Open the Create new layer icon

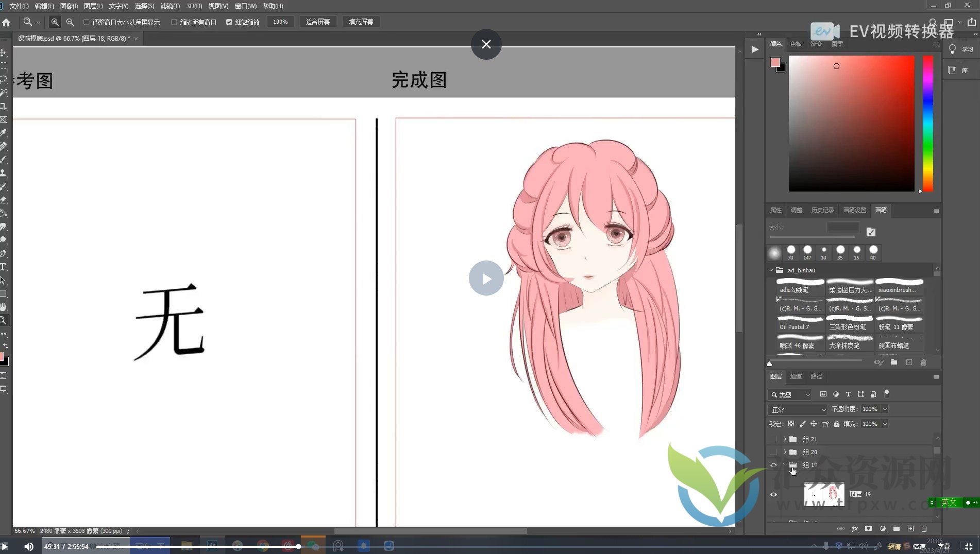(x=910, y=529)
